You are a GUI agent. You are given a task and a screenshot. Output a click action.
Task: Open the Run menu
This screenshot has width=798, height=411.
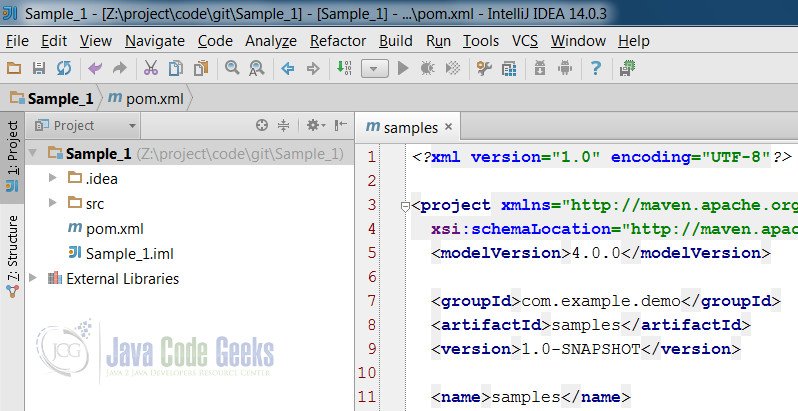(438, 41)
